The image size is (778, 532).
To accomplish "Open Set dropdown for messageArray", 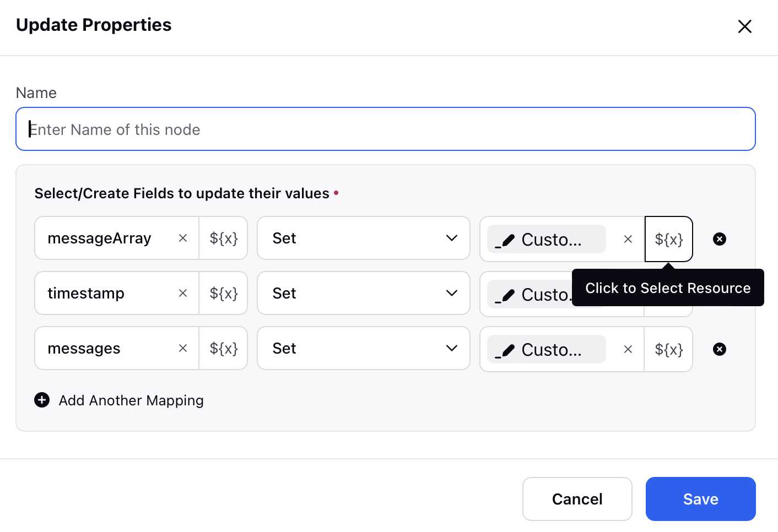I will click(x=364, y=238).
